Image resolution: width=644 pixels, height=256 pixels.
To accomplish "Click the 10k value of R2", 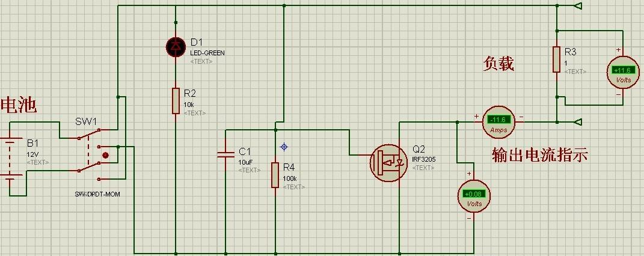I will (188, 105).
